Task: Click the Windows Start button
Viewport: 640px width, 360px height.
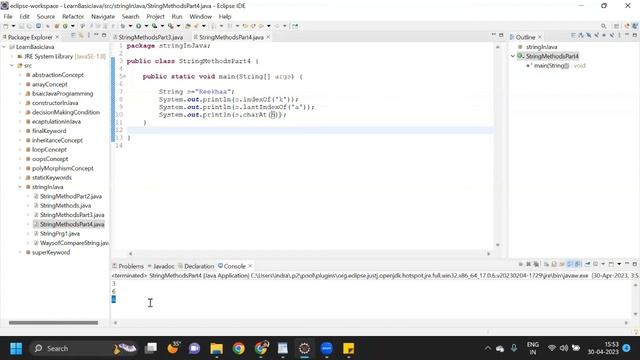Action: pos(16,349)
